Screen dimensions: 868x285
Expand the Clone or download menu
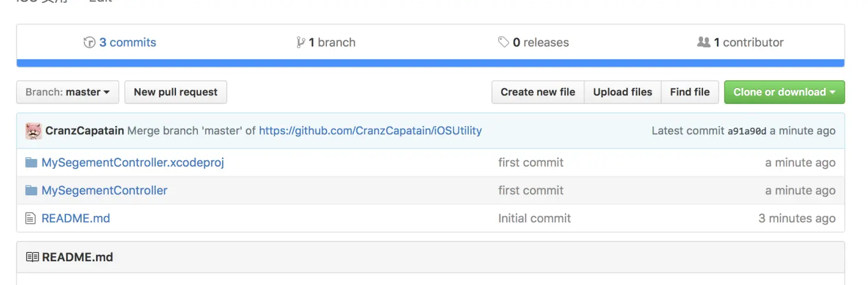tap(784, 92)
